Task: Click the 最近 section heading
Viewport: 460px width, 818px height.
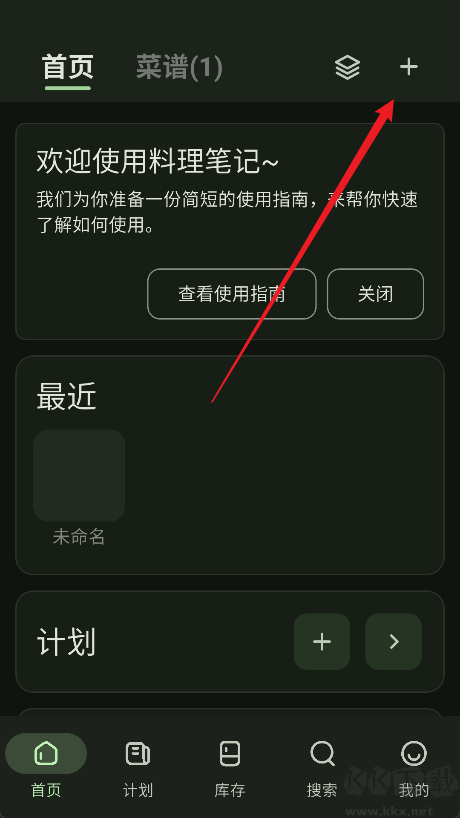Action: pos(67,398)
